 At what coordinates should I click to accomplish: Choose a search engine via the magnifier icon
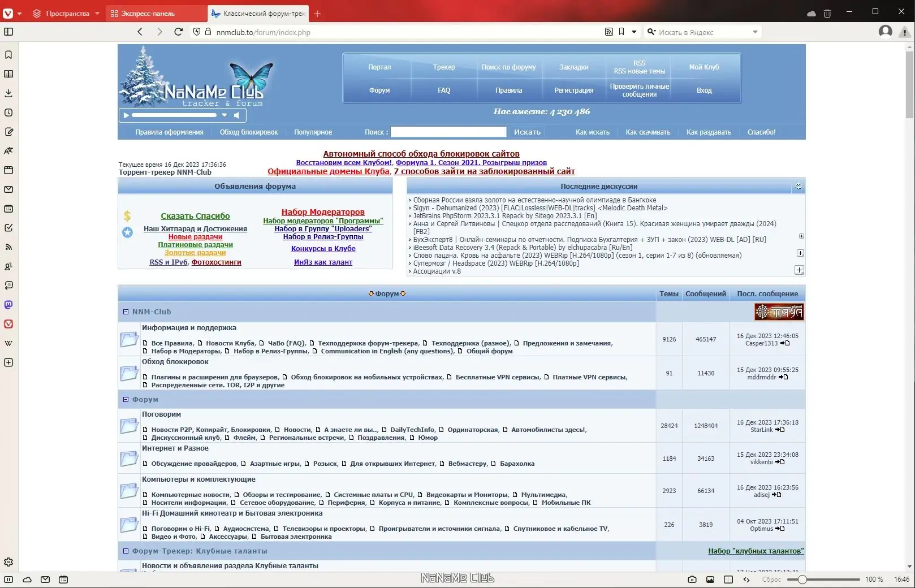pyautogui.click(x=651, y=32)
